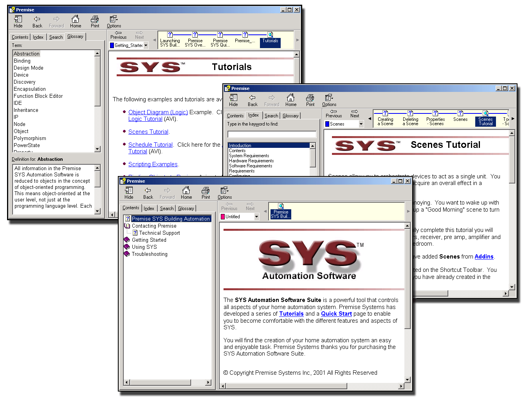Open the Untitled topic dropdown
532x406 pixels.
(256, 217)
